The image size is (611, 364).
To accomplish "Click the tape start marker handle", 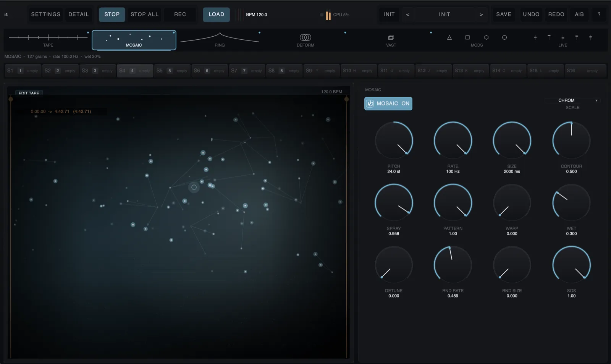I will point(11,99).
